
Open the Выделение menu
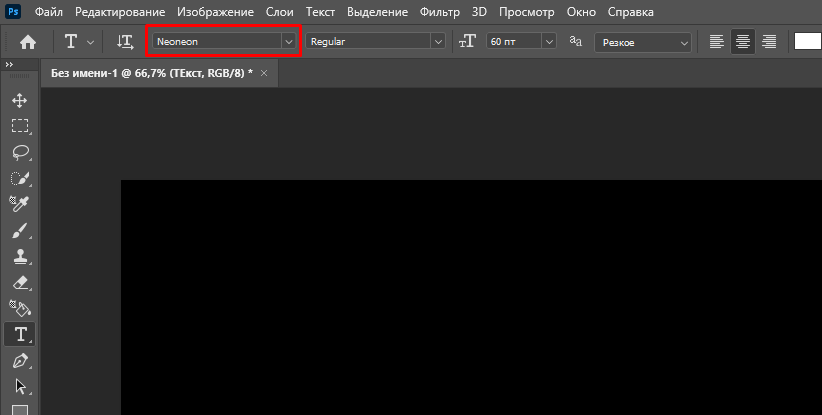377,12
